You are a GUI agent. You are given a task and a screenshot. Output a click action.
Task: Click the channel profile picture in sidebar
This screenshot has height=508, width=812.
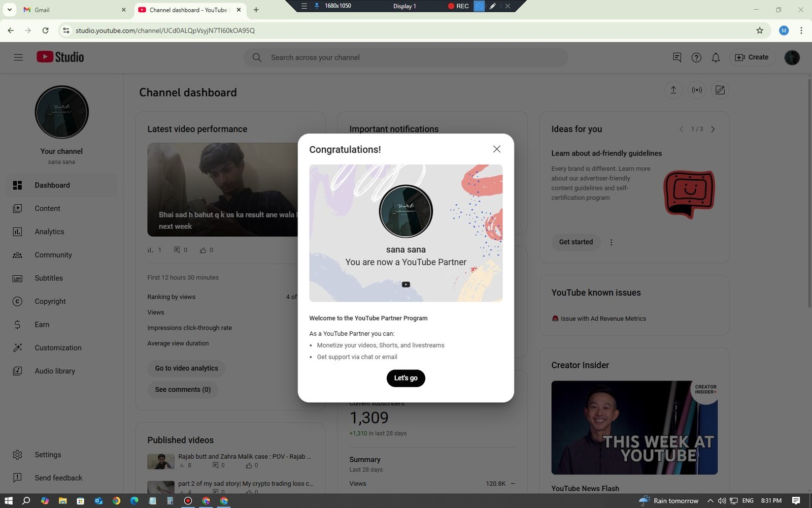(x=62, y=112)
